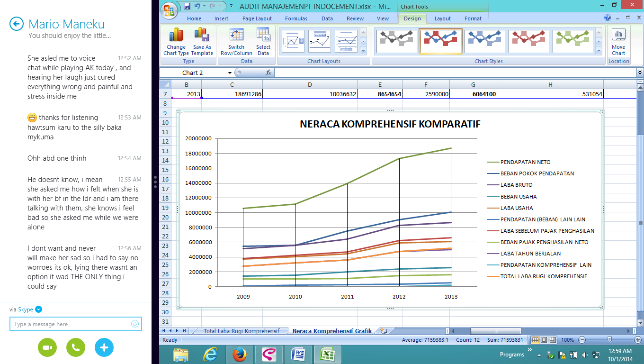Click the Move Chart button
Screen dimensions: 644x364
[x=618, y=42]
